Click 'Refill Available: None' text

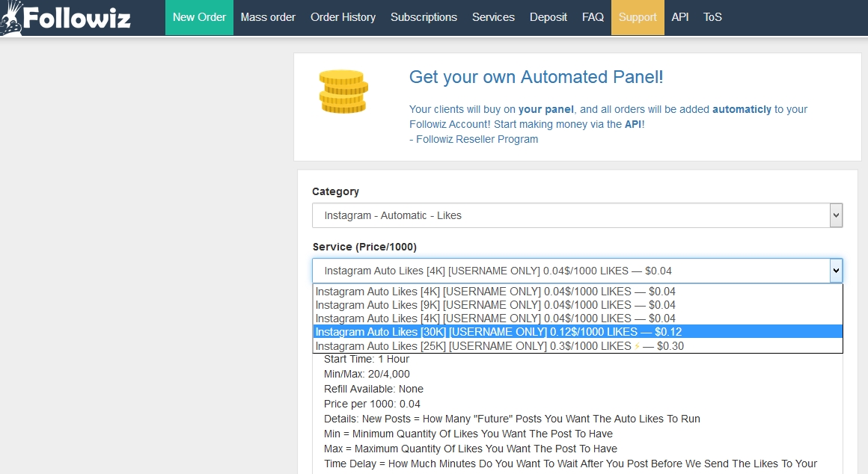pyautogui.click(x=373, y=389)
